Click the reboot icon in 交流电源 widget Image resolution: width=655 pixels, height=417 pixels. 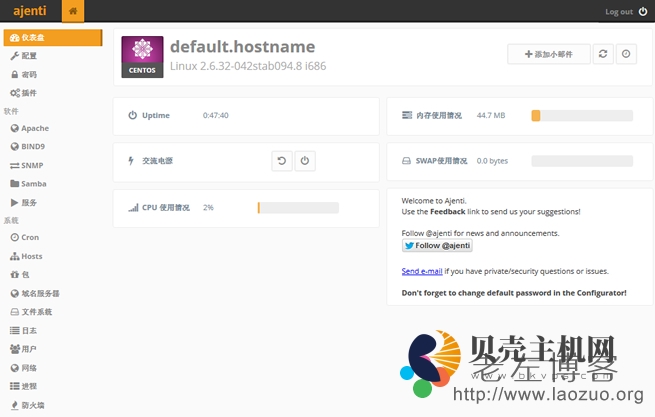(x=282, y=161)
